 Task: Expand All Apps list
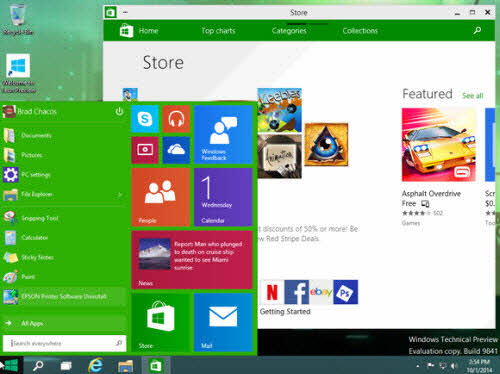pos(63,323)
